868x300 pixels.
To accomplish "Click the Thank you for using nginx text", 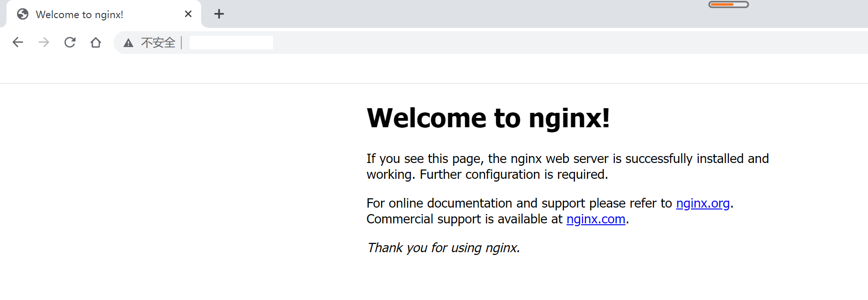I will 443,248.
